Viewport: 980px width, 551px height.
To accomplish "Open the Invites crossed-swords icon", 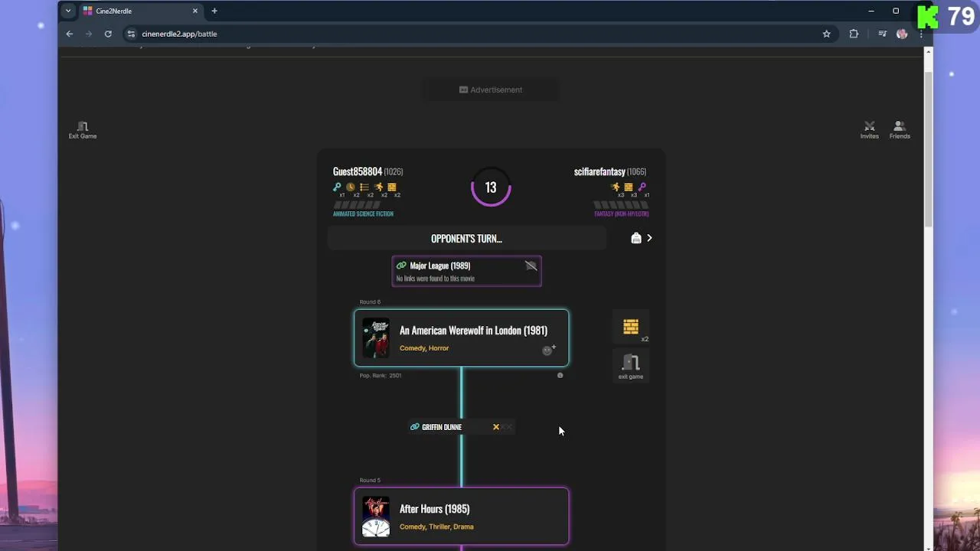I will click(x=869, y=126).
